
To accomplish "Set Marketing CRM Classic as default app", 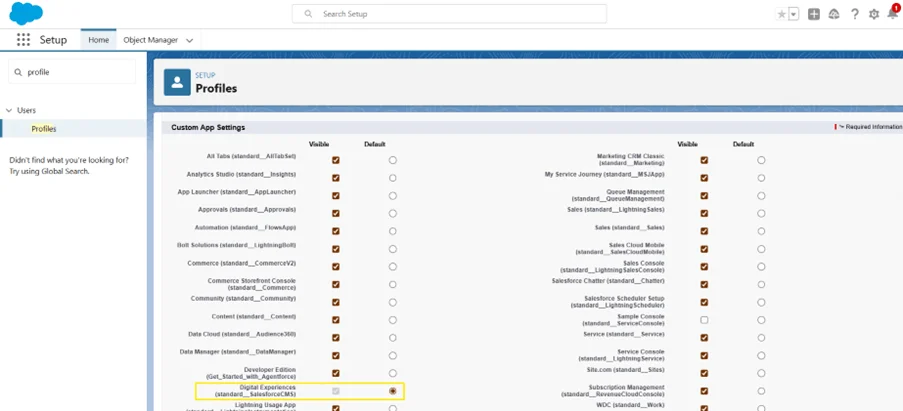I will point(761,160).
